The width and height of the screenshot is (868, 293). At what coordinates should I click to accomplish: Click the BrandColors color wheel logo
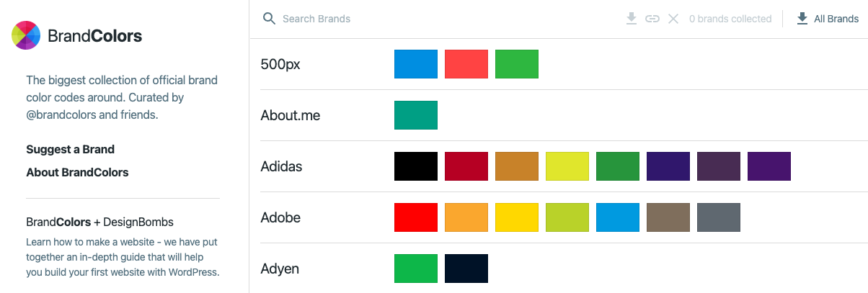(26, 35)
